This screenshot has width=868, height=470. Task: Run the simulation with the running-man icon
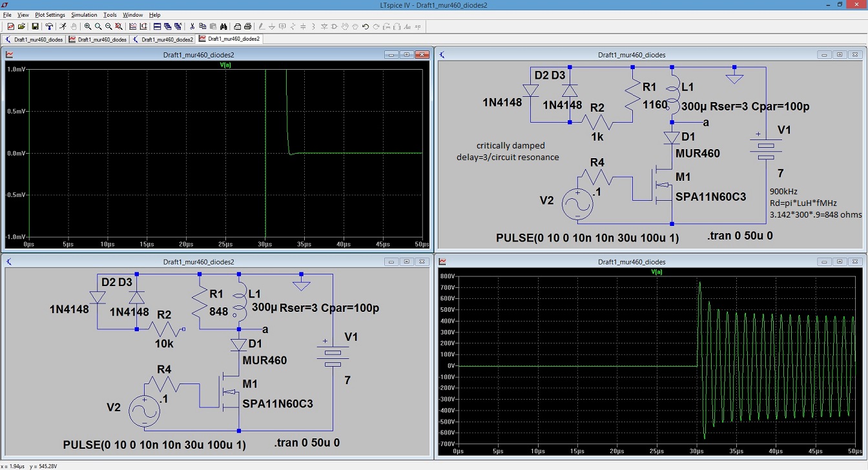pyautogui.click(x=63, y=26)
